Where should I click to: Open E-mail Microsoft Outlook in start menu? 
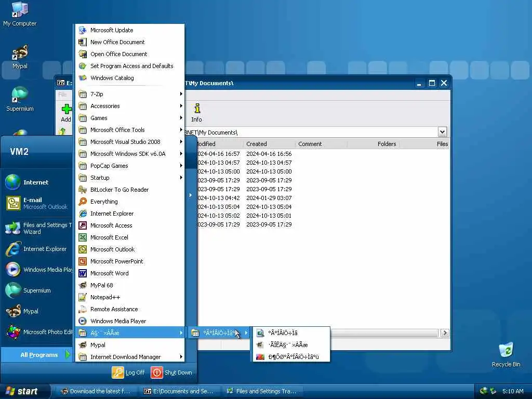tap(38, 203)
